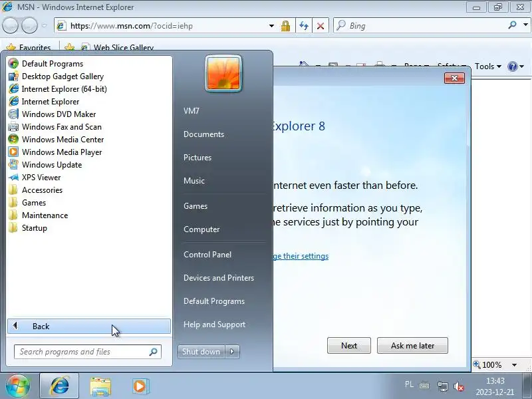The width and height of the screenshot is (532, 399).
Task: Expand the Startup folder
Action: [x=27, y=228]
